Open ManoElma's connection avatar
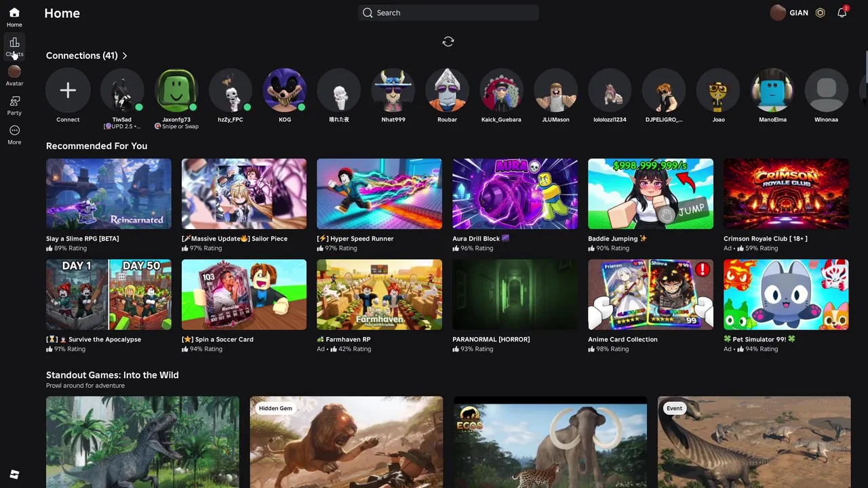The height and width of the screenshot is (488, 868). 773,90
